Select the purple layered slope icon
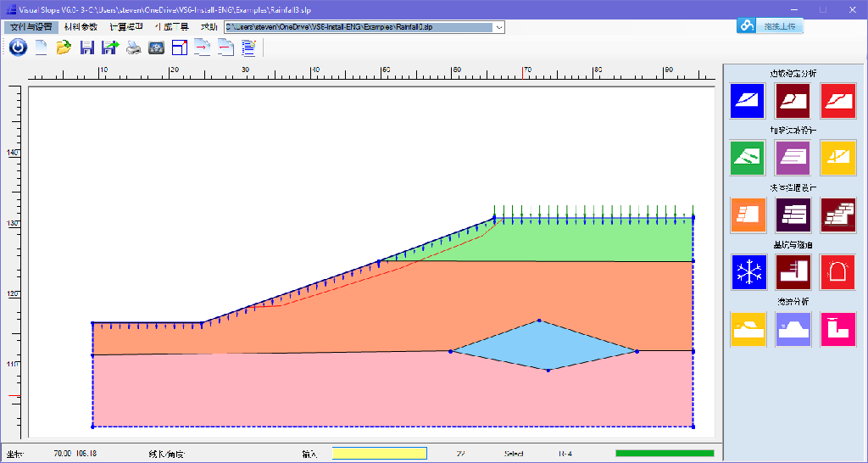 point(793,158)
